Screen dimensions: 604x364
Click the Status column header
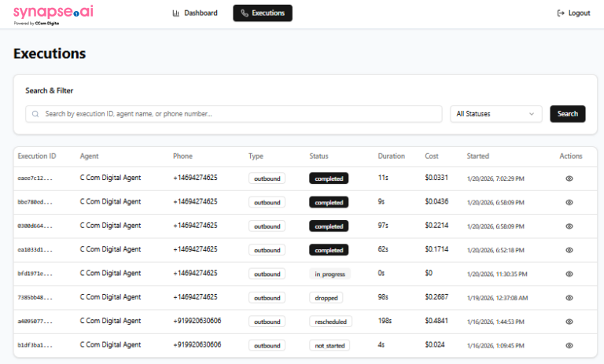(x=319, y=156)
